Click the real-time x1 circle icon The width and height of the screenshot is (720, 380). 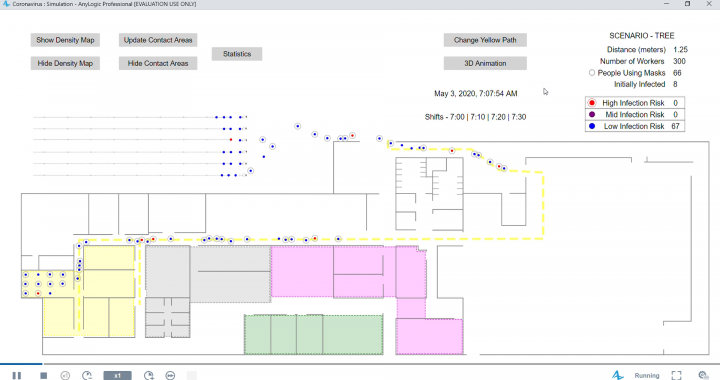click(65, 375)
